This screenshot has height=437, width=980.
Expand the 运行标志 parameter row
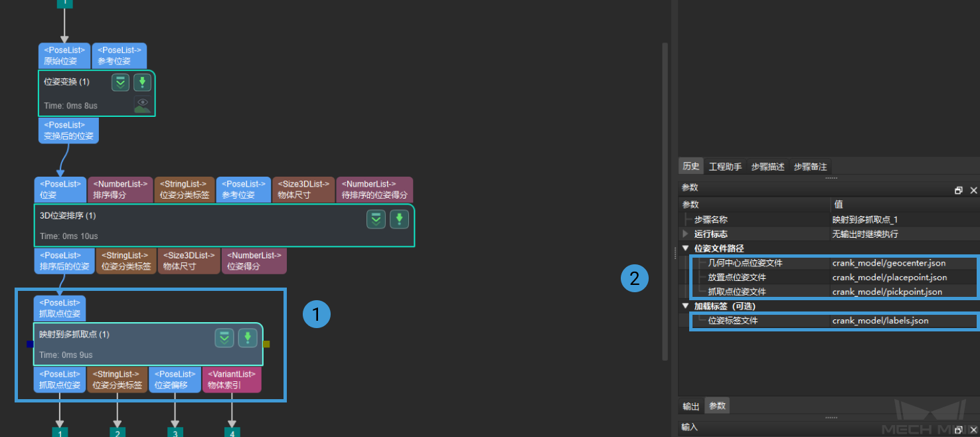tap(686, 234)
